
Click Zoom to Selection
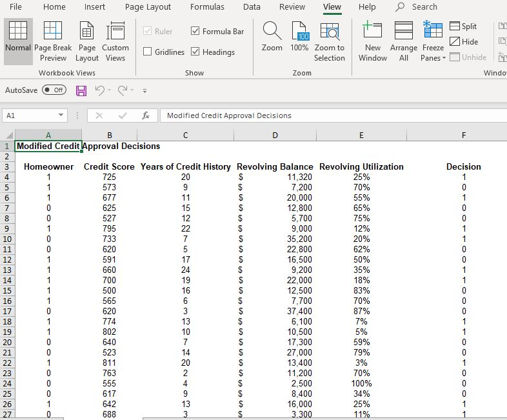click(330, 41)
